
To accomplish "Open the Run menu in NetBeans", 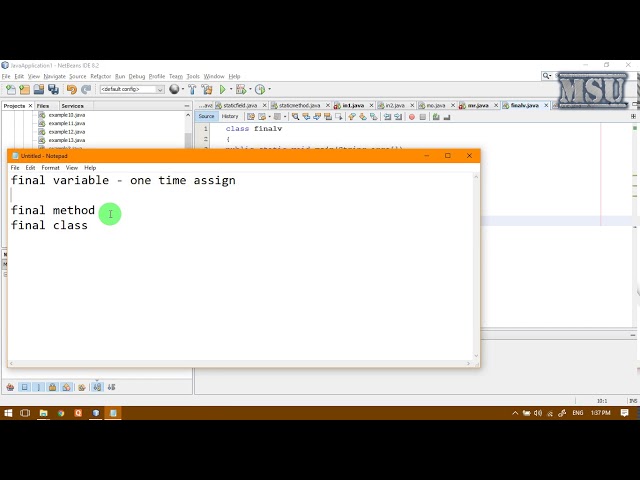I will [x=120, y=76].
